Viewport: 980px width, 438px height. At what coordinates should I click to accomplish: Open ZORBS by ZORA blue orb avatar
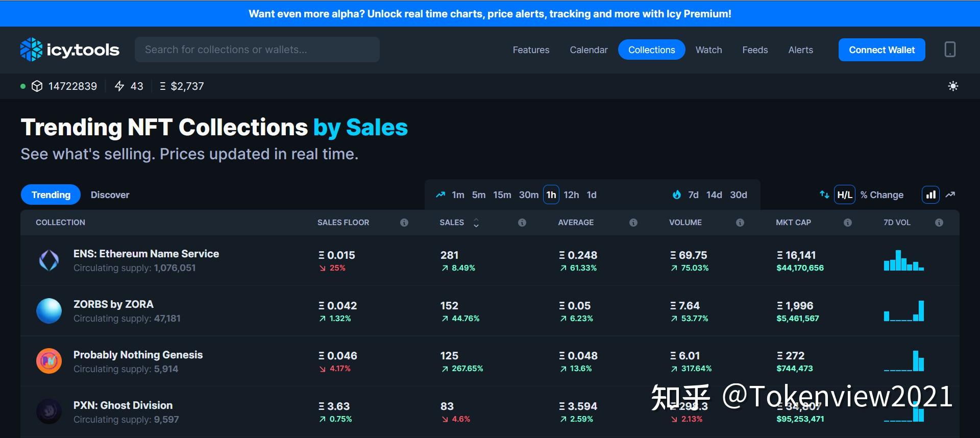tap(49, 311)
